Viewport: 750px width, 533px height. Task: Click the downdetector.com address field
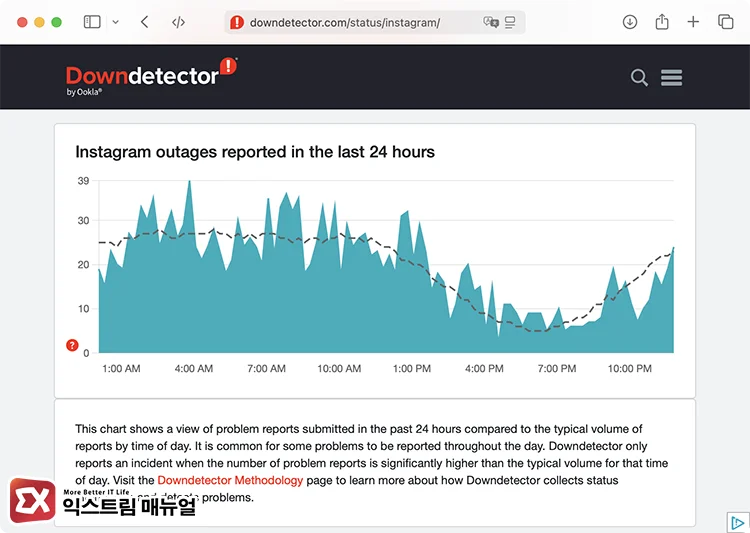point(345,22)
